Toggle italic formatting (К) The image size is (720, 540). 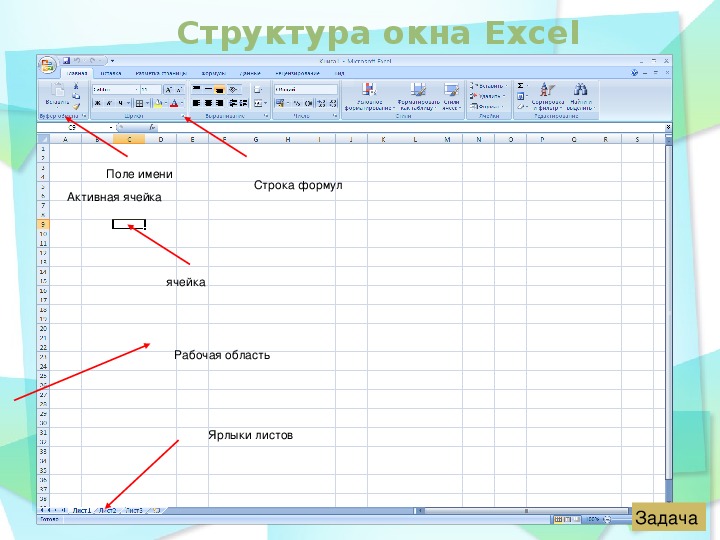point(109,103)
